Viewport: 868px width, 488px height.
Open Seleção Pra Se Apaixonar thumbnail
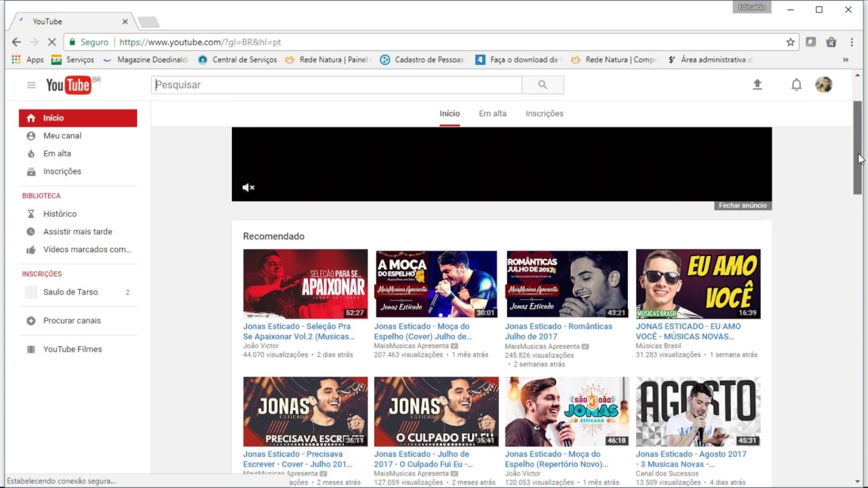[305, 284]
